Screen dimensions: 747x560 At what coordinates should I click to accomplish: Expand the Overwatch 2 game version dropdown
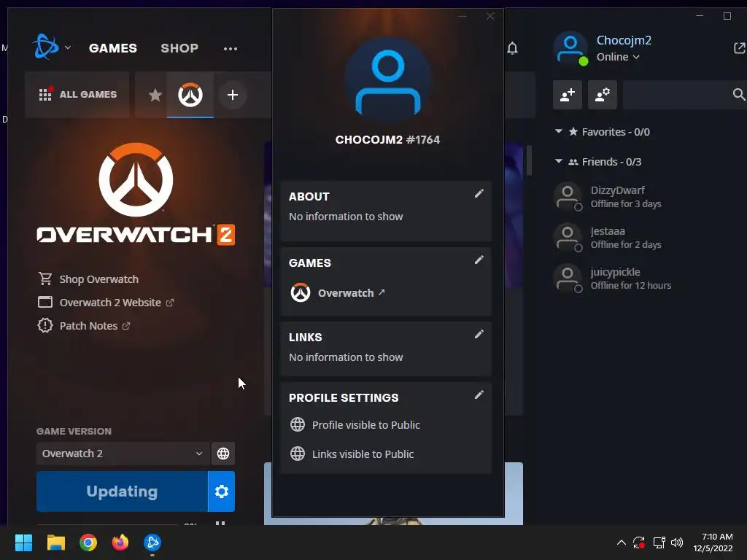123,454
